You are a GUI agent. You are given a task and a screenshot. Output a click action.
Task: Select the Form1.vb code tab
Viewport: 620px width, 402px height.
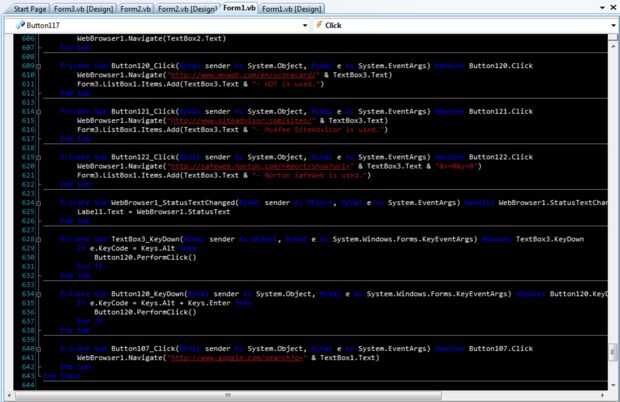coord(239,8)
